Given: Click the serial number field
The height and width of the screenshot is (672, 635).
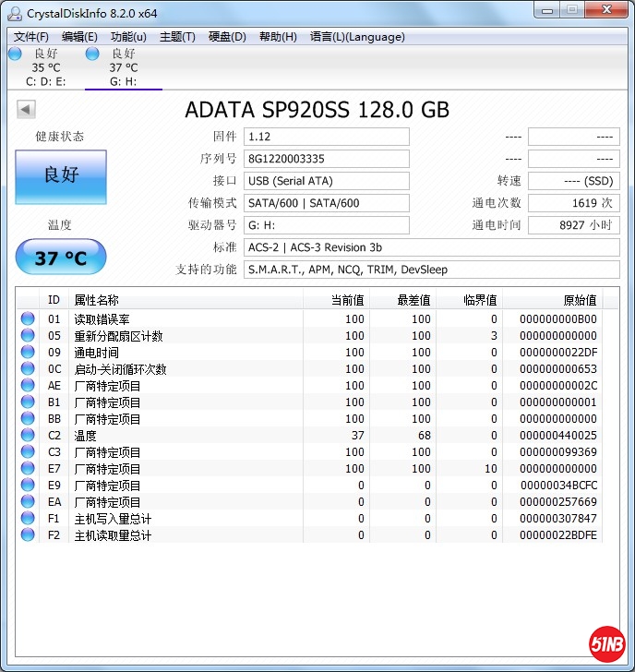Looking at the screenshot, I should coord(326,159).
